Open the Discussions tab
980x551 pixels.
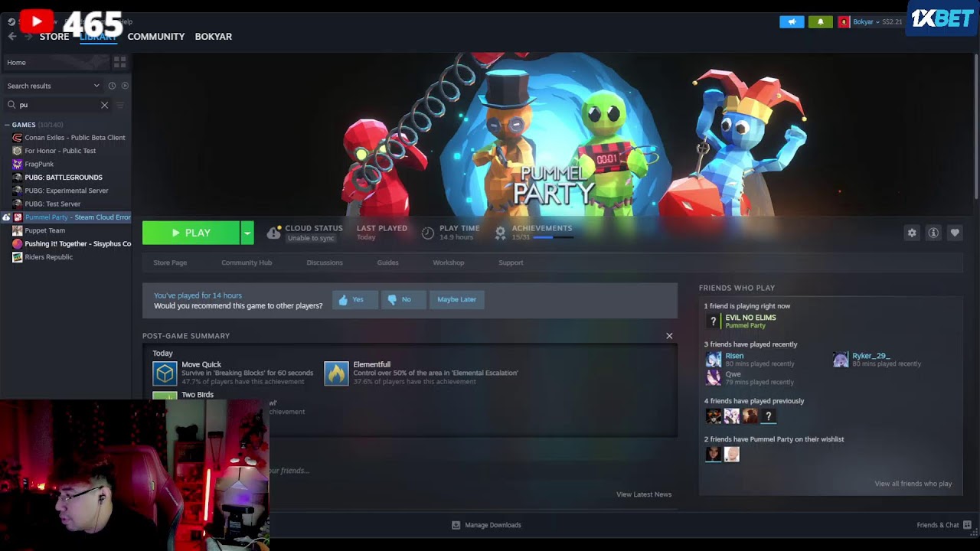[325, 262]
